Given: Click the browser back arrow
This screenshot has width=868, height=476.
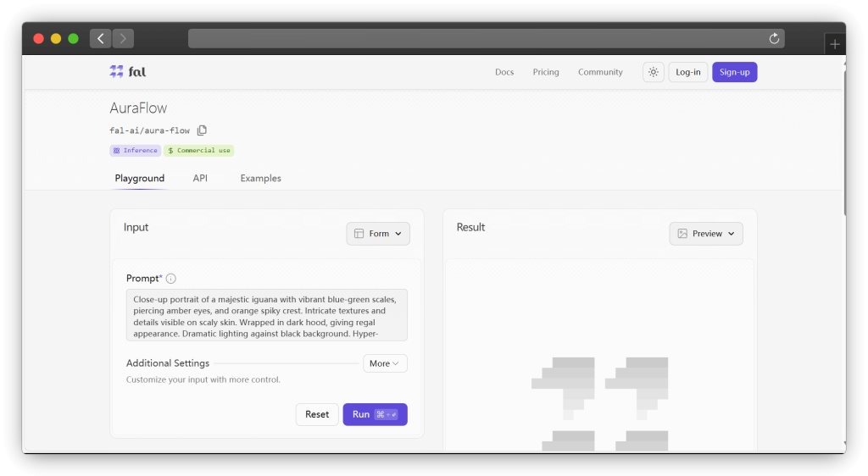Looking at the screenshot, I should [101, 38].
